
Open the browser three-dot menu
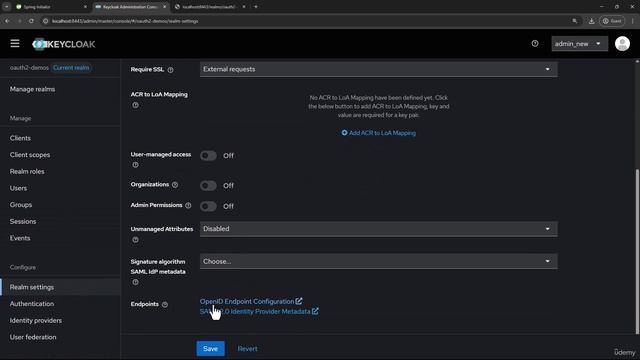(x=633, y=21)
